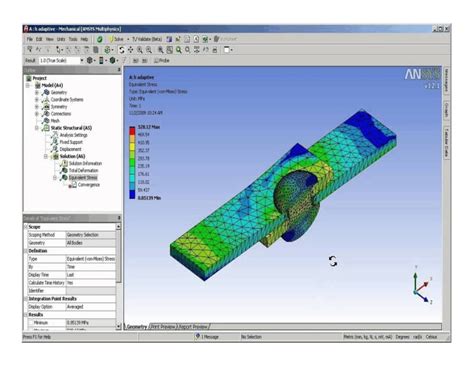This screenshot has width=474, height=365.
Task: Click the Geometry All Bodies field
Action: pyautogui.click(x=91, y=243)
